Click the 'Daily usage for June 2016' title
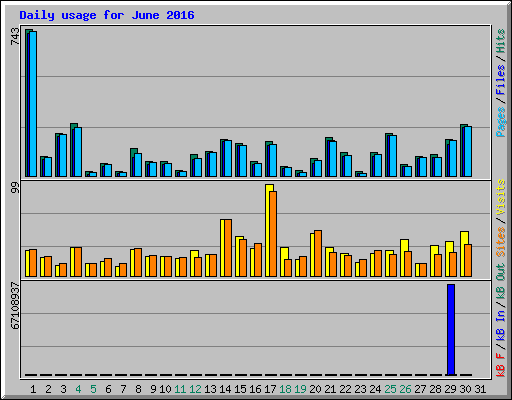 tap(107, 15)
